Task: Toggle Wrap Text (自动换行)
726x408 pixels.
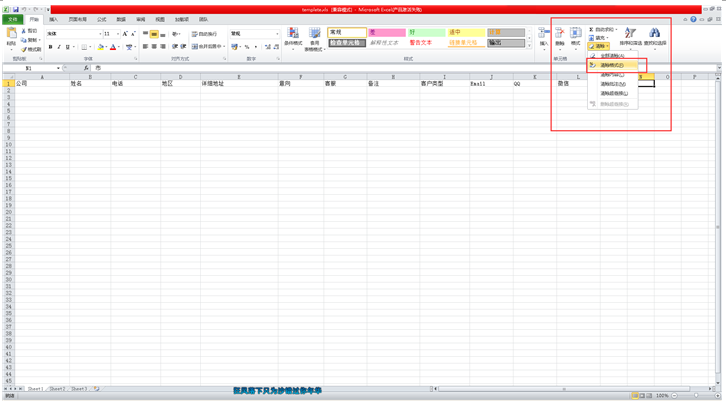Action: [x=205, y=34]
